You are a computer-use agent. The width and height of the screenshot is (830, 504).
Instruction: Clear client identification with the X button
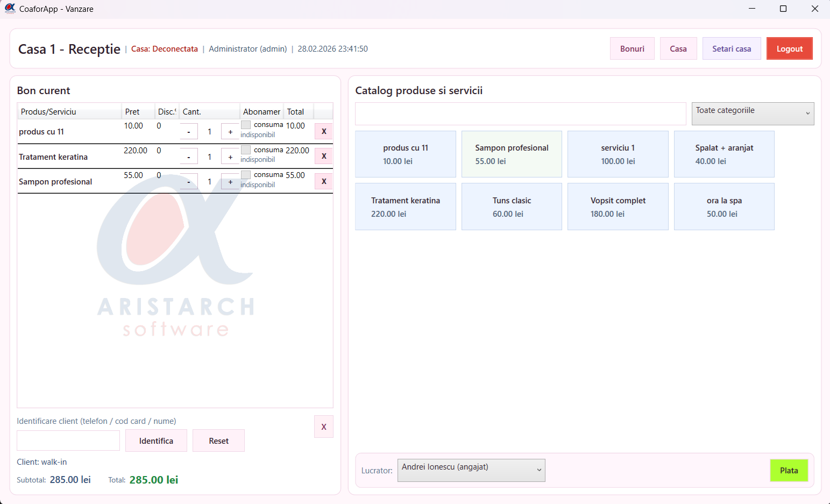click(x=324, y=427)
